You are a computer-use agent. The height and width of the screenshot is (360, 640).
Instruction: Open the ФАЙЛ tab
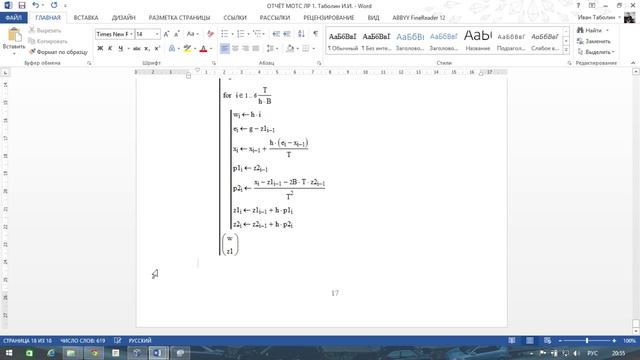tap(13, 18)
